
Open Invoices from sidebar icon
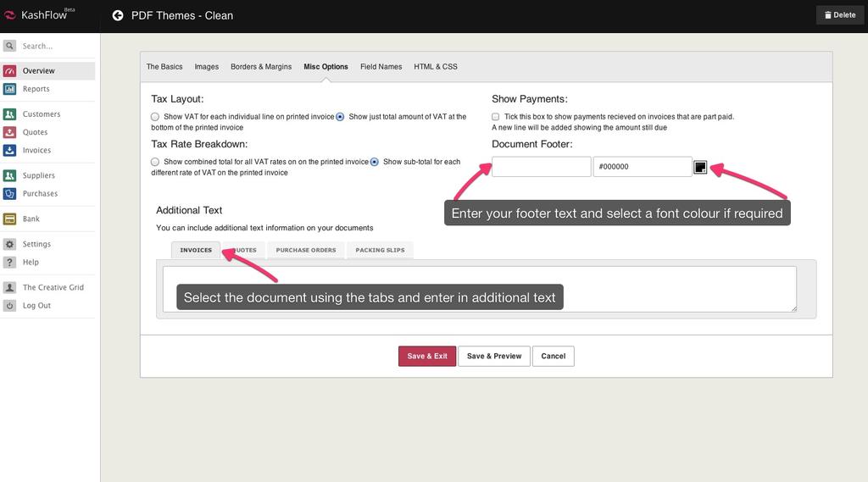pos(10,151)
